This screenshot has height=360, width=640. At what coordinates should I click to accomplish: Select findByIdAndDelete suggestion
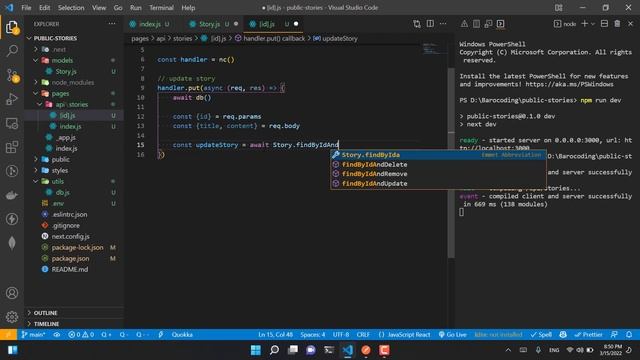(438, 164)
